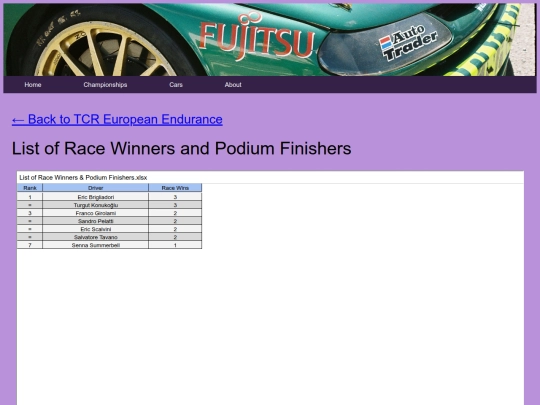
Task: Select the cell Turgut Konukoğlu
Action: click(96, 205)
